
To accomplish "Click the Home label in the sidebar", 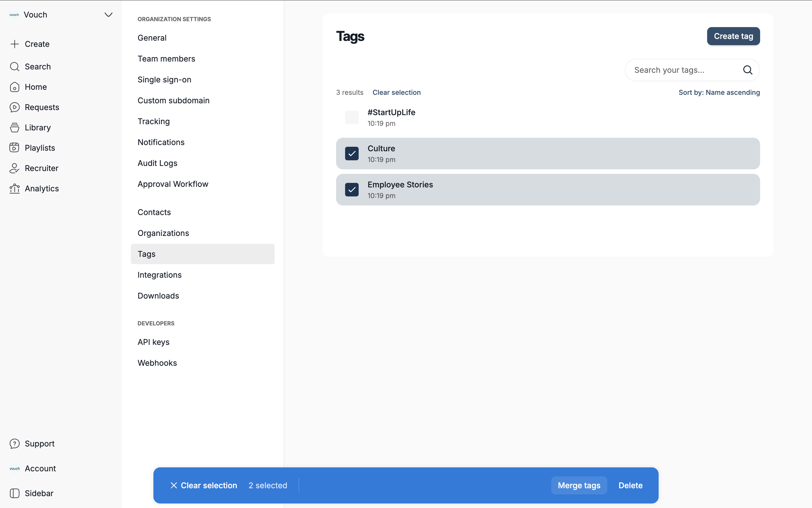I will click(x=36, y=87).
